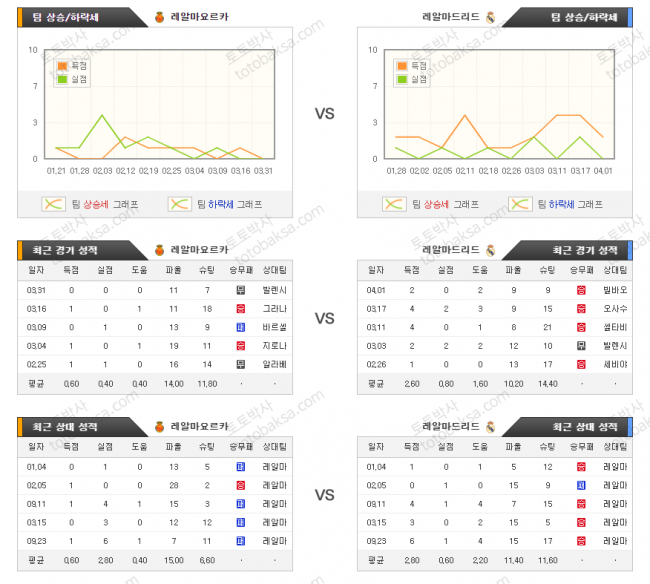This screenshot has width=650, height=584.
Task: Click the Mallorca crest in 최근 상대 성적 header
Action: [x=160, y=426]
